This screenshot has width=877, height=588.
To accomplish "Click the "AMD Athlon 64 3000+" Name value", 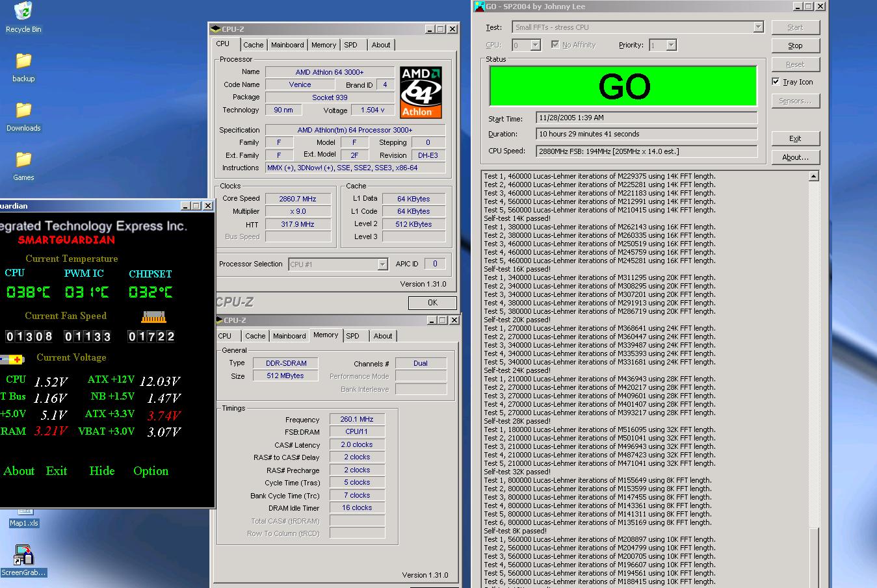I will [x=330, y=72].
